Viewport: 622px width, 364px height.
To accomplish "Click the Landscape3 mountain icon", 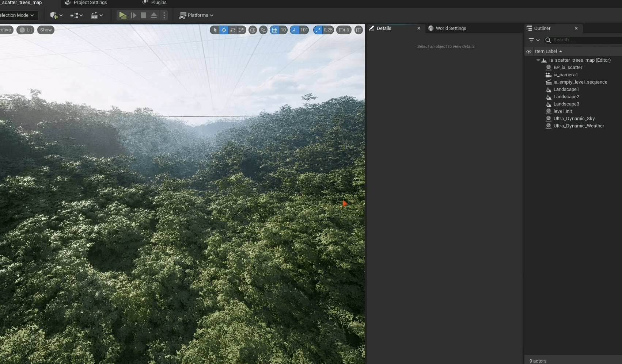I will pos(548,104).
